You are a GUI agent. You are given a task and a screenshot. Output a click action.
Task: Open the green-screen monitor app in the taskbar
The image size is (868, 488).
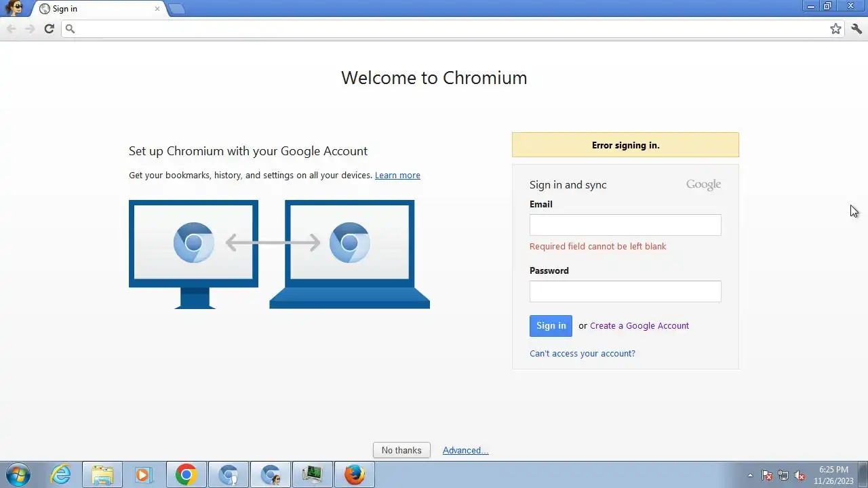tap(313, 474)
